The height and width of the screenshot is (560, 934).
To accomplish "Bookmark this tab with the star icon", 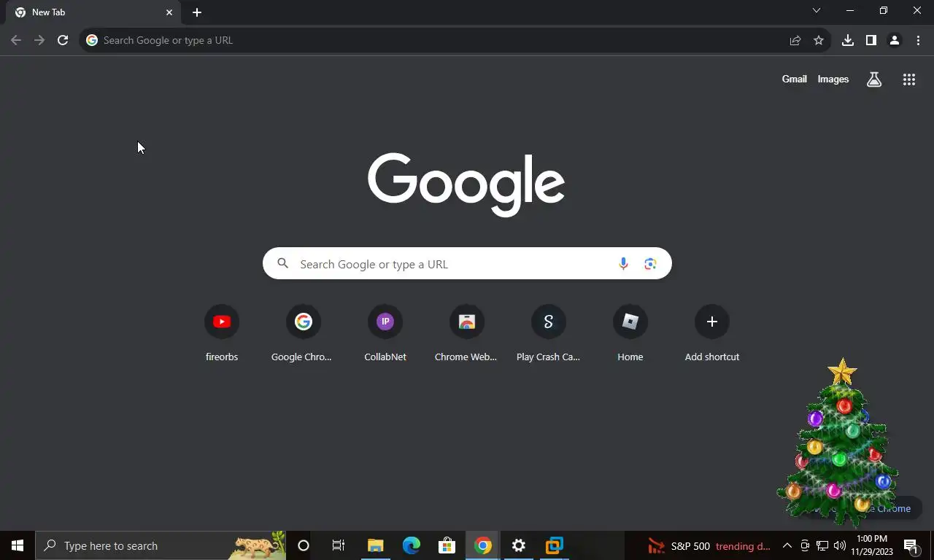I will pyautogui.click(x=819, y=40).
